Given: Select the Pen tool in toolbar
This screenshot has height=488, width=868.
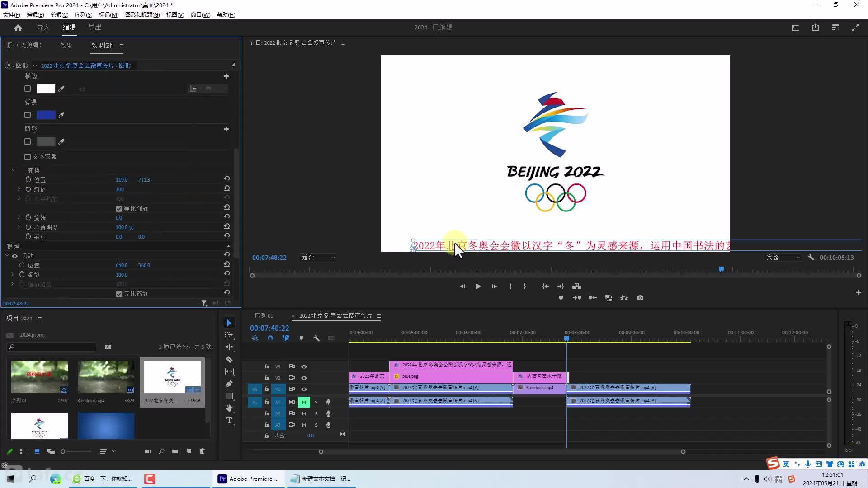Looking at the screenshot, I should coord(229,384).
